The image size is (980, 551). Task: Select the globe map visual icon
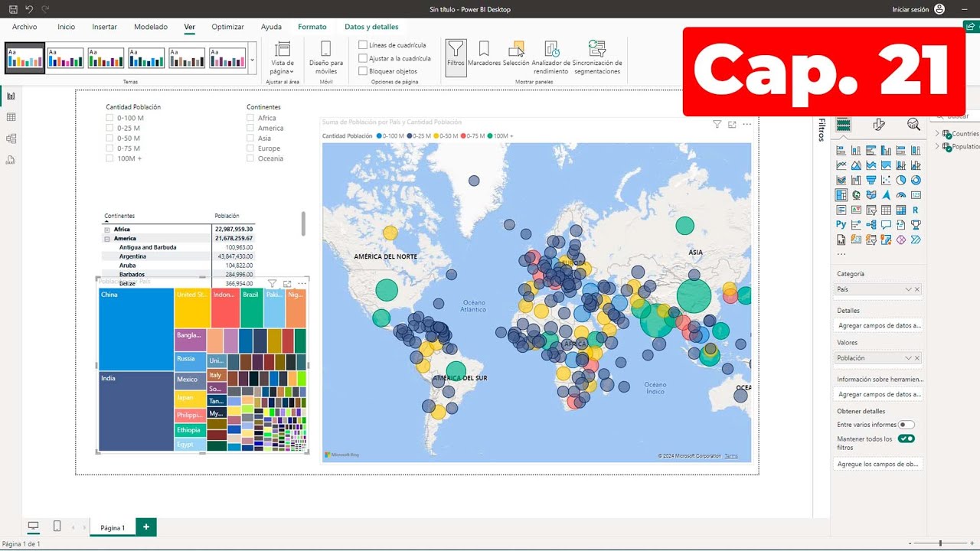(x=856, y=195)
